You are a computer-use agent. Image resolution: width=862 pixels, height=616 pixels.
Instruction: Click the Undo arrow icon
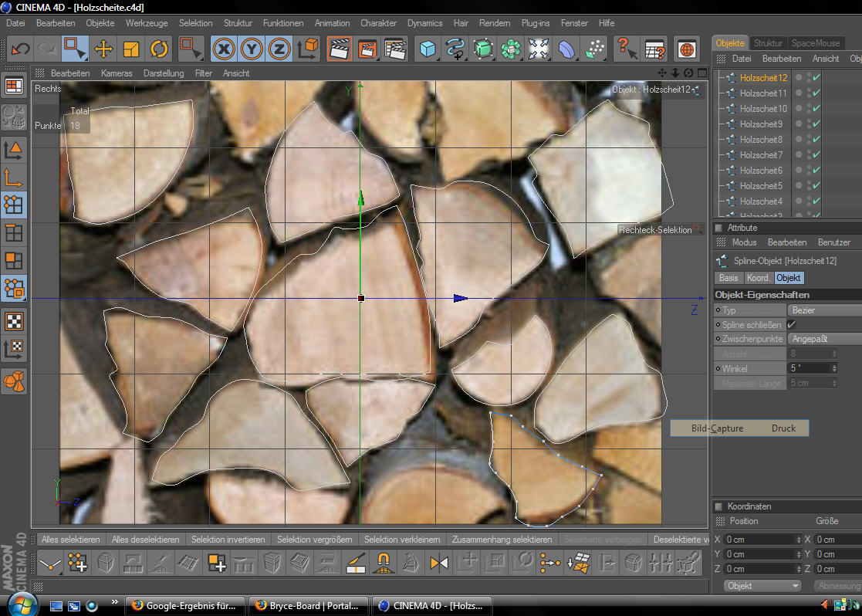point(20,49)
